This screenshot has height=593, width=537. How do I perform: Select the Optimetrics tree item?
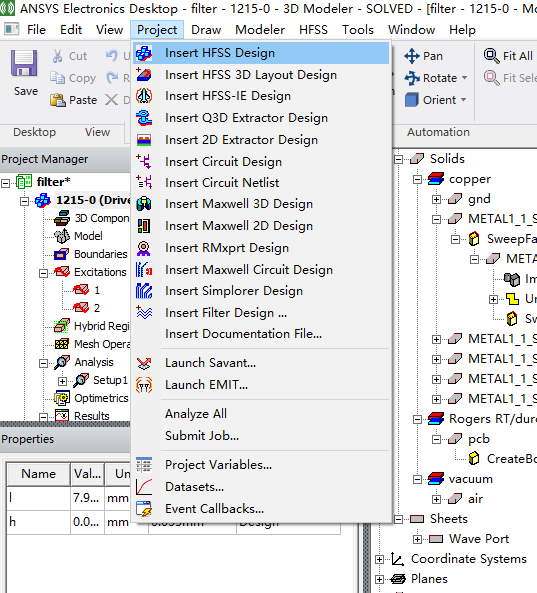pos(101,398)
